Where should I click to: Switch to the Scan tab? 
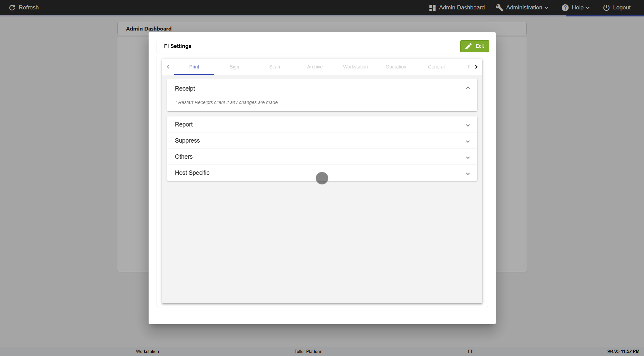275,67
